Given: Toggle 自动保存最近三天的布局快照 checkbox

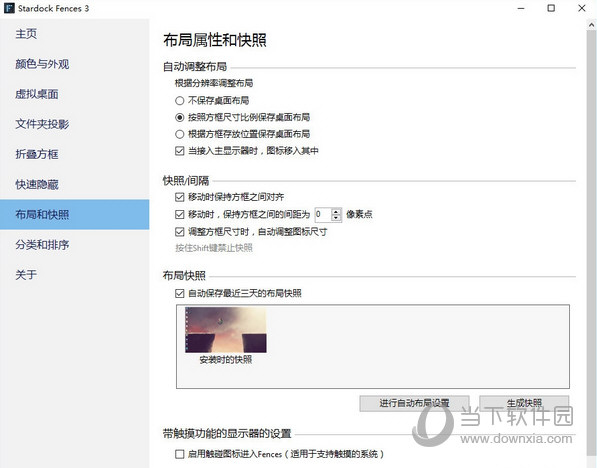Looking at the screenshot, I should [179, 293].
